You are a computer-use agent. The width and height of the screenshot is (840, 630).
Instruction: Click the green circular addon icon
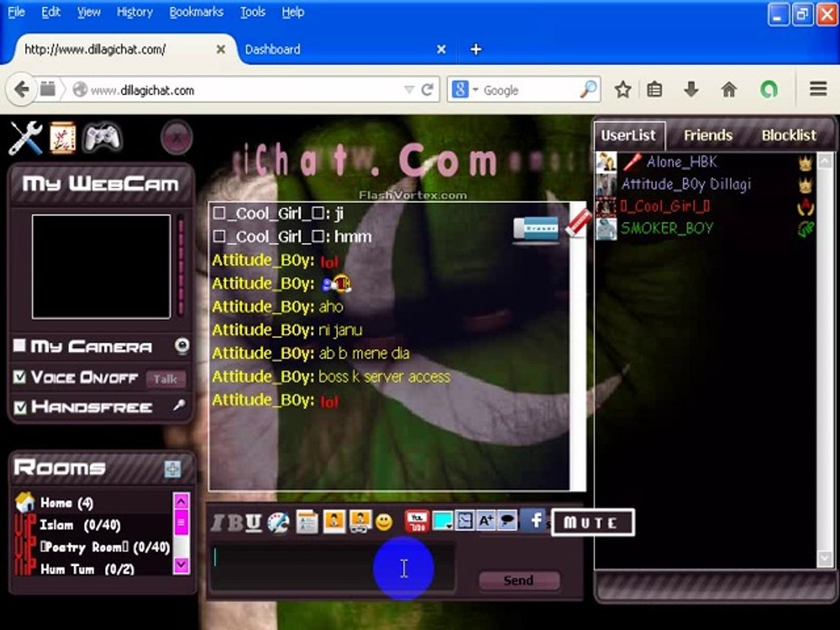tap(769, 89)
